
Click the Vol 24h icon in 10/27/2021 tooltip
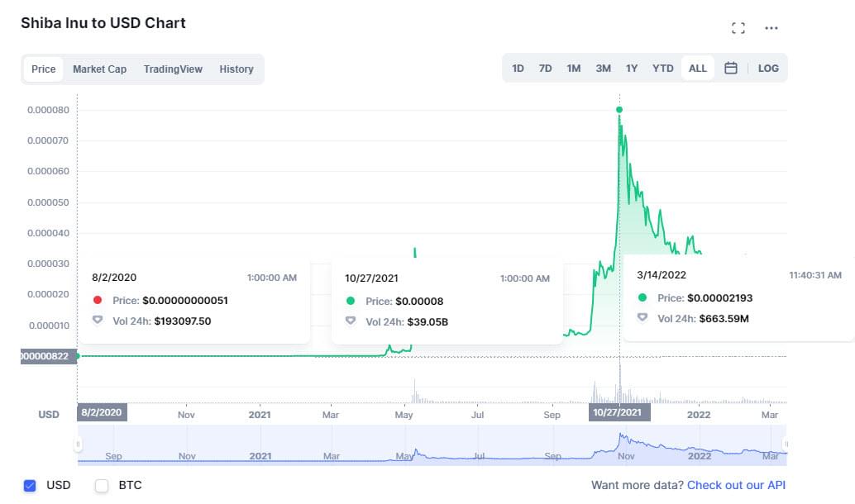[351, 321]
